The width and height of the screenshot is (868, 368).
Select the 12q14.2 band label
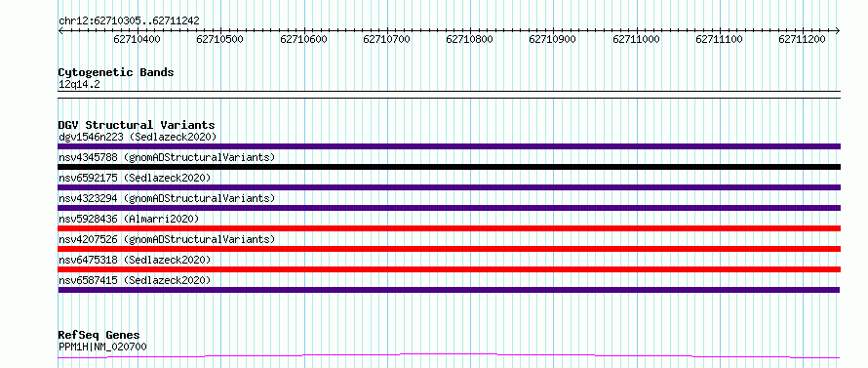click(x=79, y=85)
